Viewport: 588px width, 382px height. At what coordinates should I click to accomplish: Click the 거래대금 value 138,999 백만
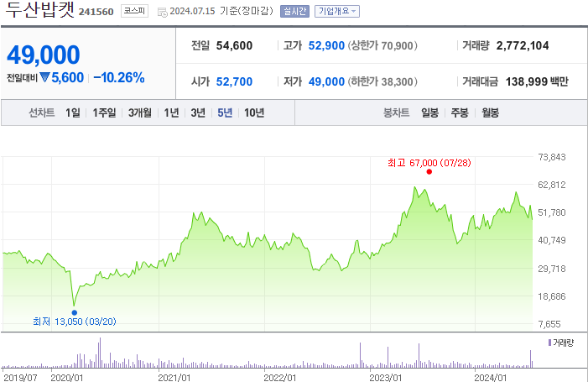pos(537,81)
